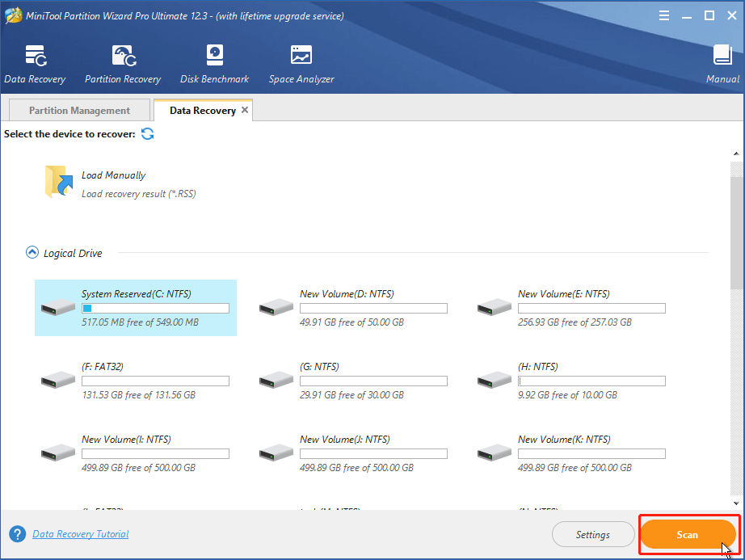This screenshot has height=560, width=745.
Task: Open the Space Analyzer tool
Action: coord(301,64)
